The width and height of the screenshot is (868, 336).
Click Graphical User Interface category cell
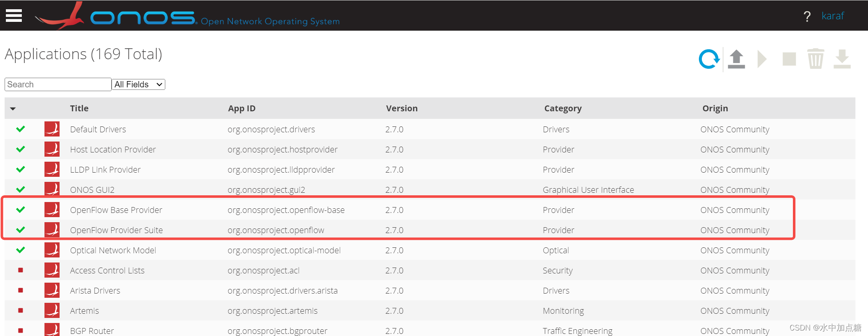click(x=588, y=190)
